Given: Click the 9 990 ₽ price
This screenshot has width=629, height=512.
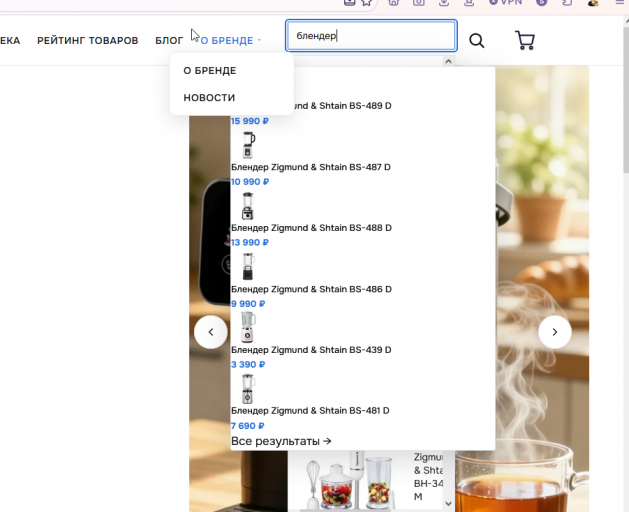Looking at the screenshot, I should tap(248, 304).
